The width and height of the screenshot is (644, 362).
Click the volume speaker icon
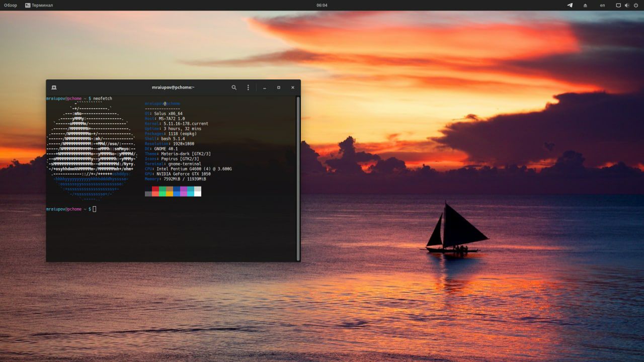(x=627, y=5)
